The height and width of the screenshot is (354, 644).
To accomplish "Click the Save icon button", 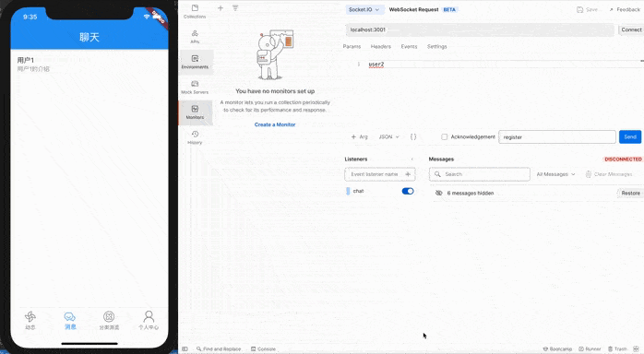I will tap(587, 9).
